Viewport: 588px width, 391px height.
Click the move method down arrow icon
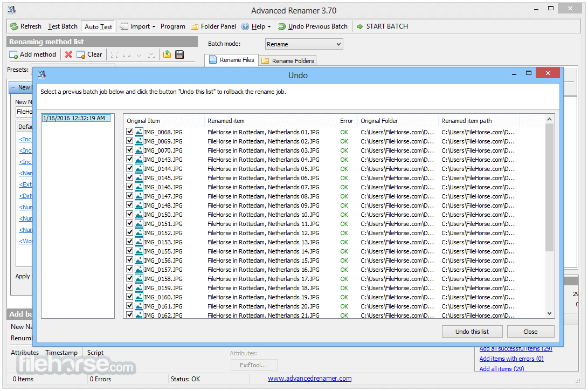click(139, 55)
